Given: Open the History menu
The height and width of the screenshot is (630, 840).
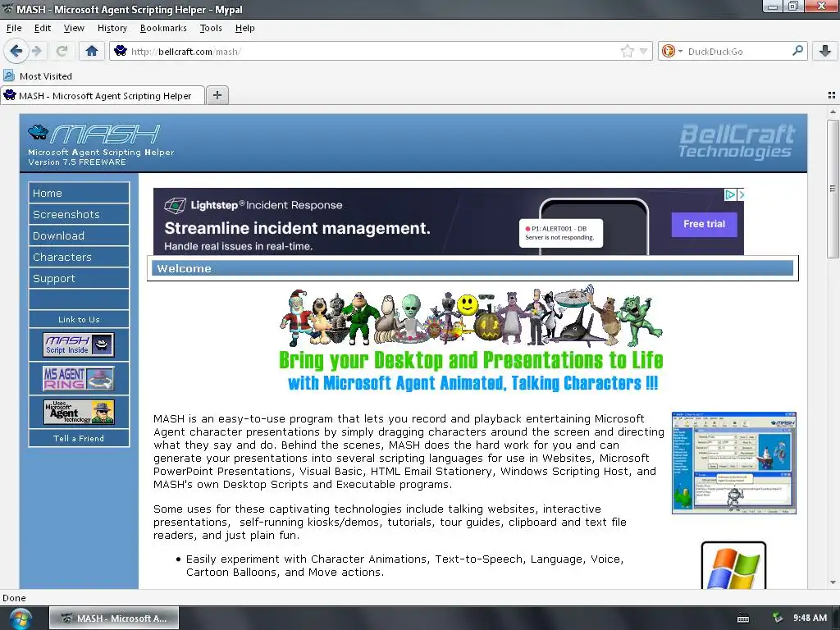Looking at the screenshot, I should 112,28.
